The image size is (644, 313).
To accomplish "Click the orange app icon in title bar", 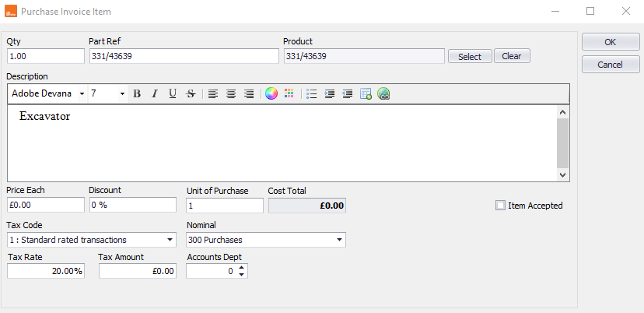I will pyautogui.click(x=11, y=11).
